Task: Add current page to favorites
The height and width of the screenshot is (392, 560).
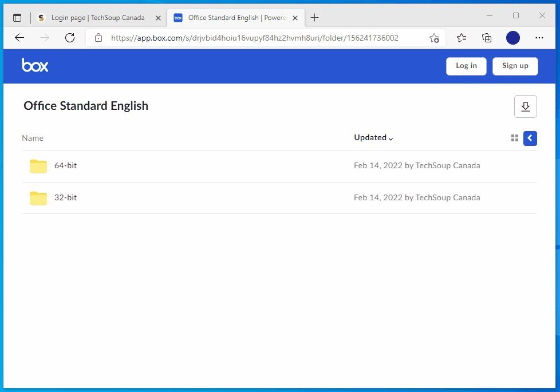Action: tap(434, 38)
